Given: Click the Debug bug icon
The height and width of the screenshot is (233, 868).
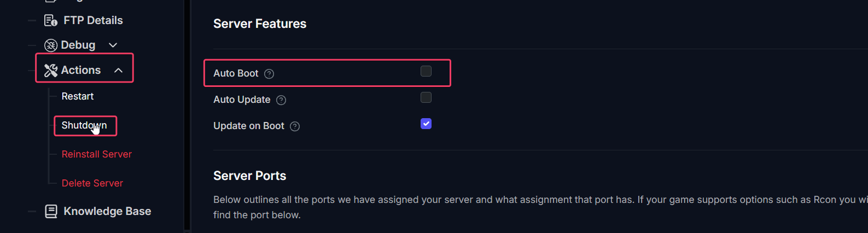Looking at the screenshot, I should (x=51, y=45).
